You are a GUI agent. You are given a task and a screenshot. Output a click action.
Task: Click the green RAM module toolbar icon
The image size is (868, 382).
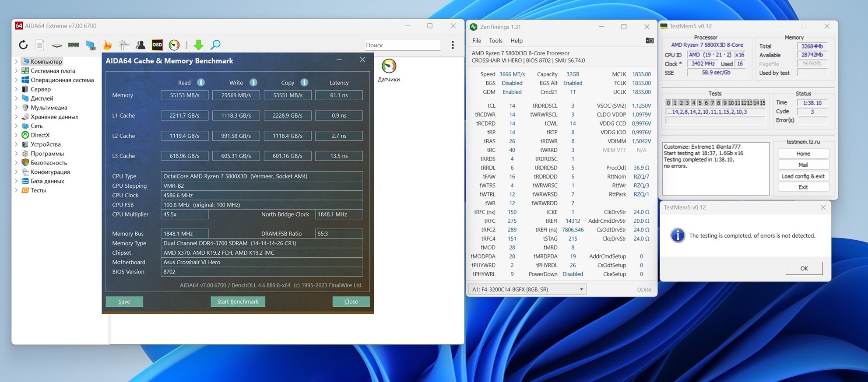(x=74, y=45)
